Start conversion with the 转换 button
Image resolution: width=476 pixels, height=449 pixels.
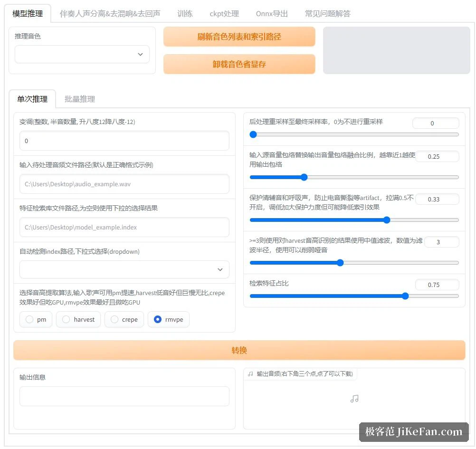point(239,350)
